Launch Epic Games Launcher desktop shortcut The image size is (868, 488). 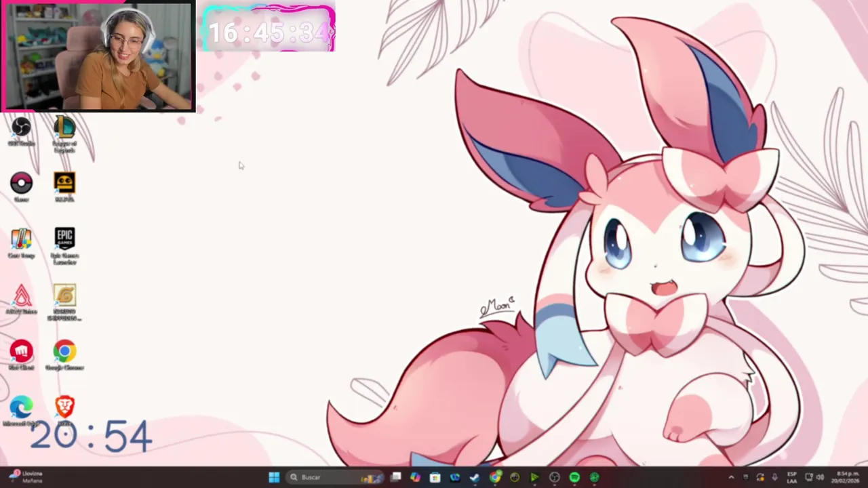tap(64, 246)
